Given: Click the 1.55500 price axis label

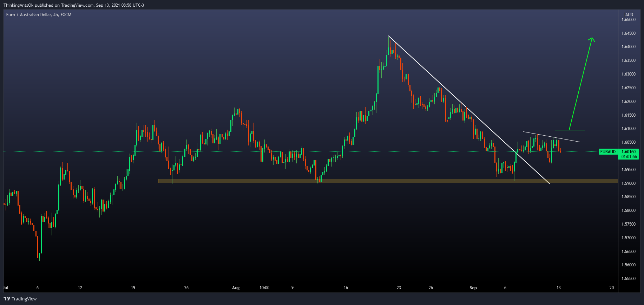Looking at the screenshot, I should 629,279.
